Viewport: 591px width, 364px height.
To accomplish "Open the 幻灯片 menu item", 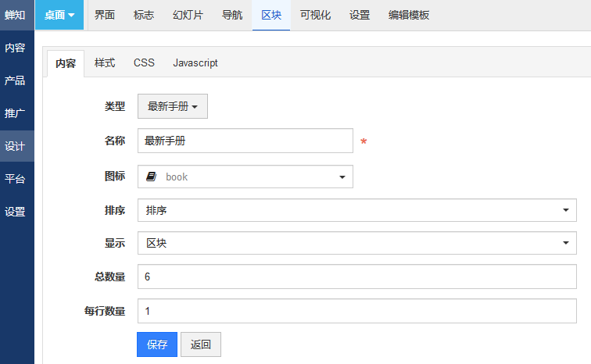I will click(188, 15).
